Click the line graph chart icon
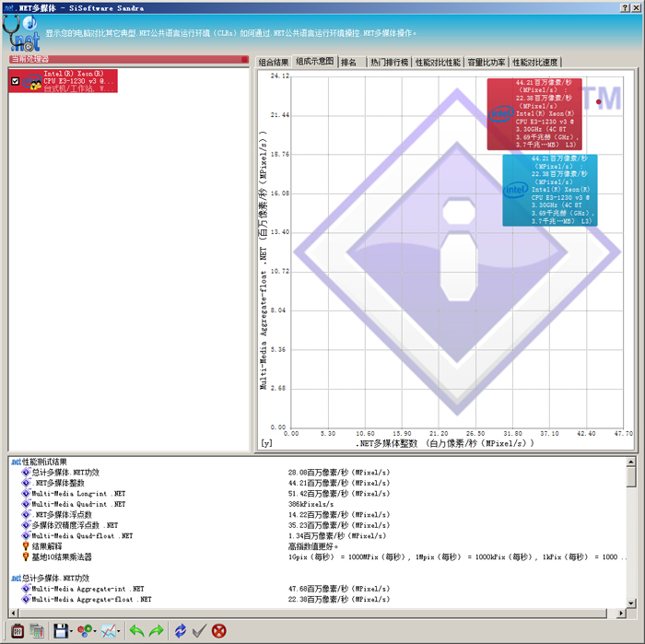645x644 pixels. point(109,630)
